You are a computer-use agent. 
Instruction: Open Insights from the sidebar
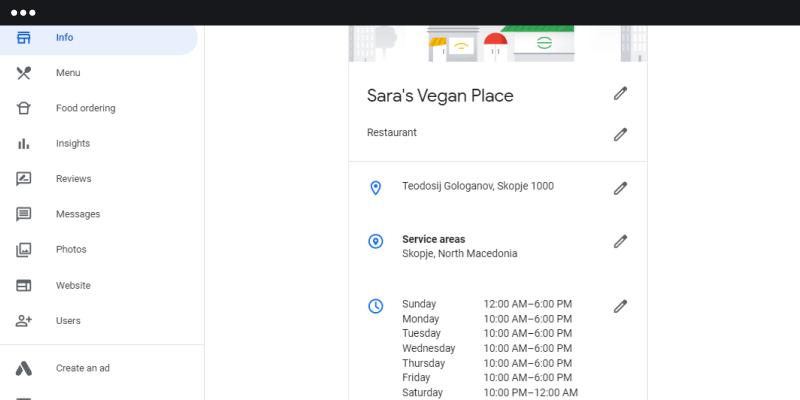point(72,144)
